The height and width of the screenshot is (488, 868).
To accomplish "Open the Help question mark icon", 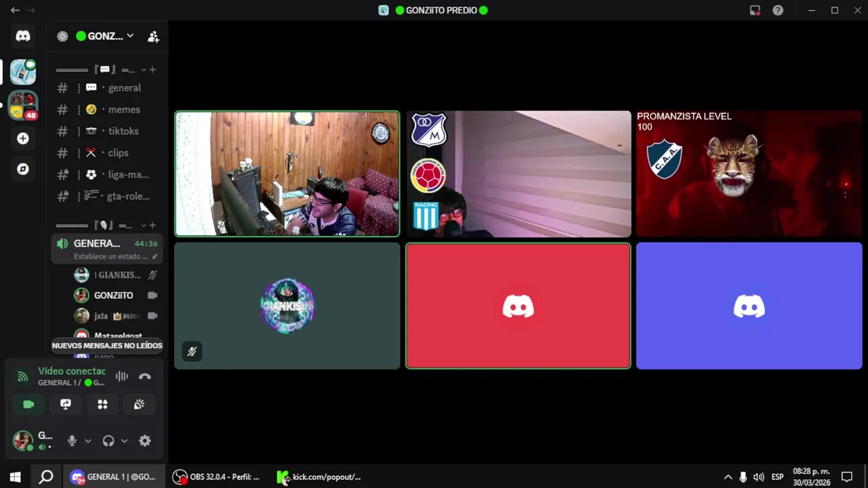I will [778, 10].
